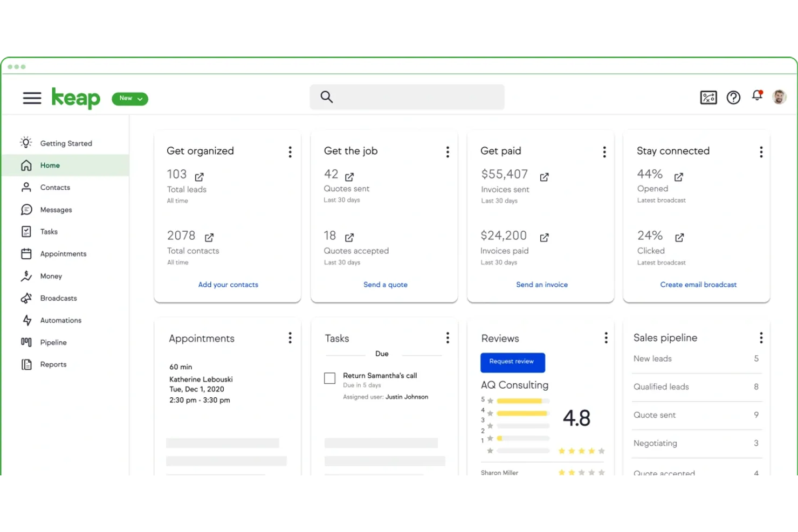This screenshot has width=798, height=532.
Task: Open the Get organized card options menu
Action: click(290, 151)
